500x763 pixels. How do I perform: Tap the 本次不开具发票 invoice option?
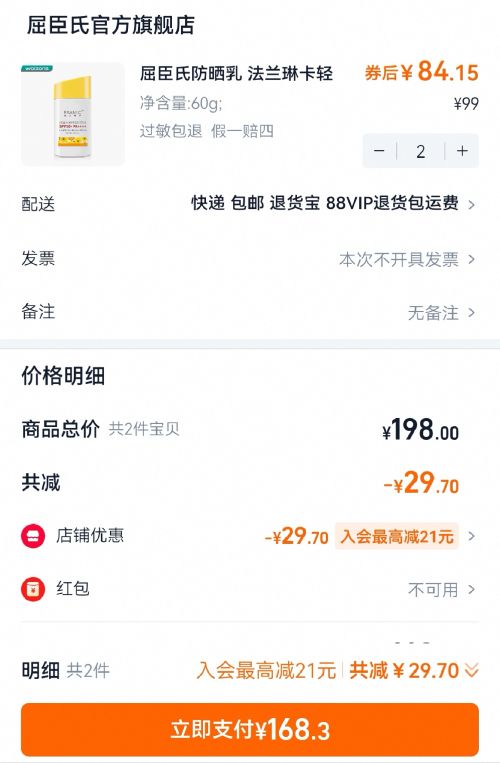[x=399, y=259]
